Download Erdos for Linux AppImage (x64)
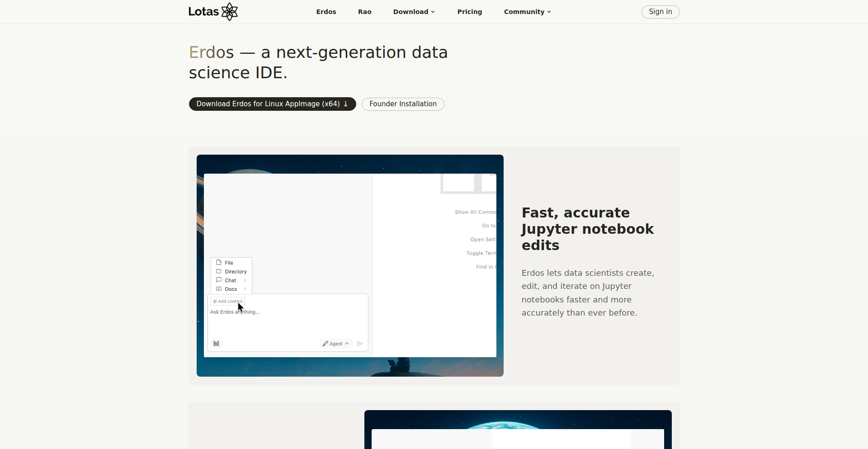 (x=273, y=104)
